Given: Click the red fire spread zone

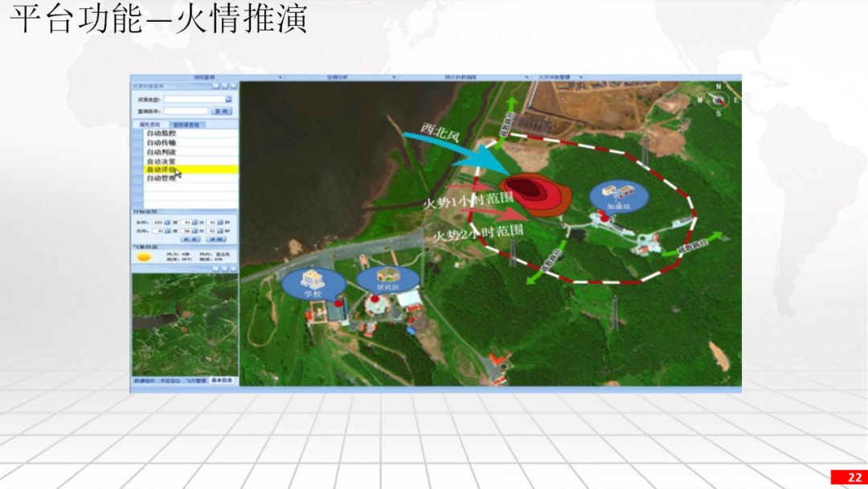Looking at the screenshot, I should pyautogui.click(x=536, y=194).
